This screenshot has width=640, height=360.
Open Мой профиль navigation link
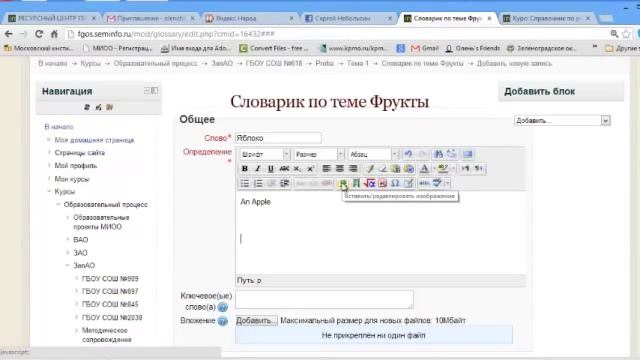click(x=76, y=166)
